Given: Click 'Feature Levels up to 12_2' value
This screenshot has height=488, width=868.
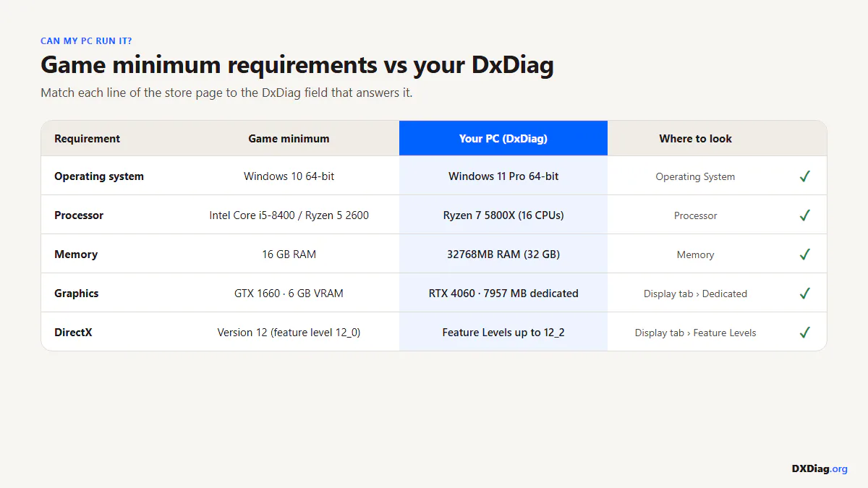Looking at the screenshot, I should pos(503,333).
